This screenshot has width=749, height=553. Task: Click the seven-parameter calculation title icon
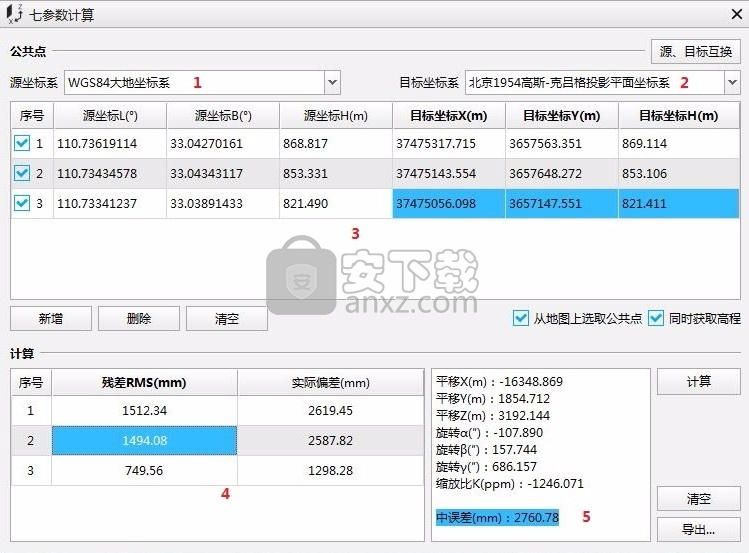tap(14, 14)
